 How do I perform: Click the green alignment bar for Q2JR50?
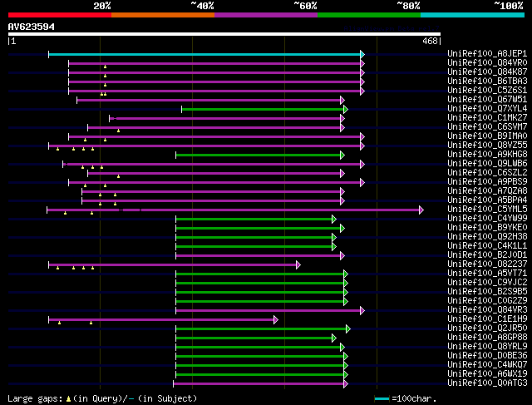tap(261, 329)
